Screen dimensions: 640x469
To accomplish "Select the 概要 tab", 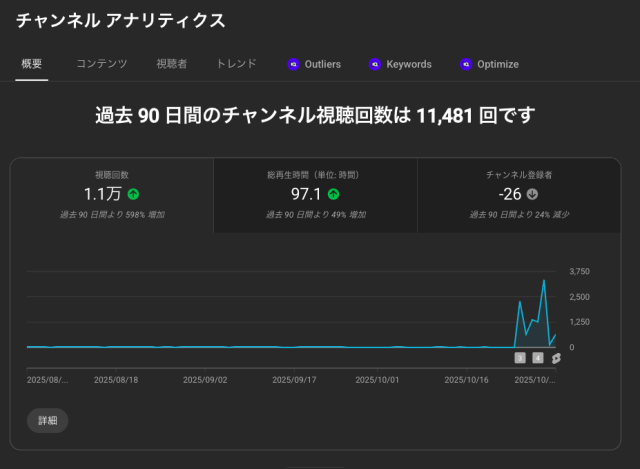I will point(32,64).
